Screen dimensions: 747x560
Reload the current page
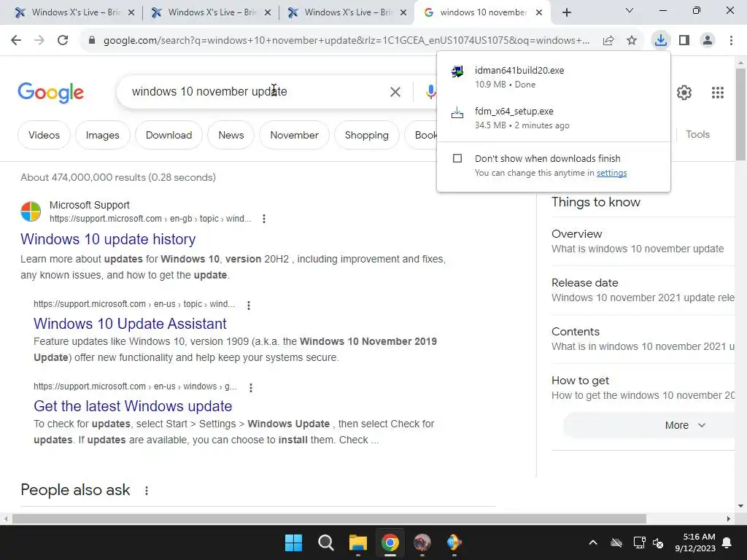coord(63,41)
